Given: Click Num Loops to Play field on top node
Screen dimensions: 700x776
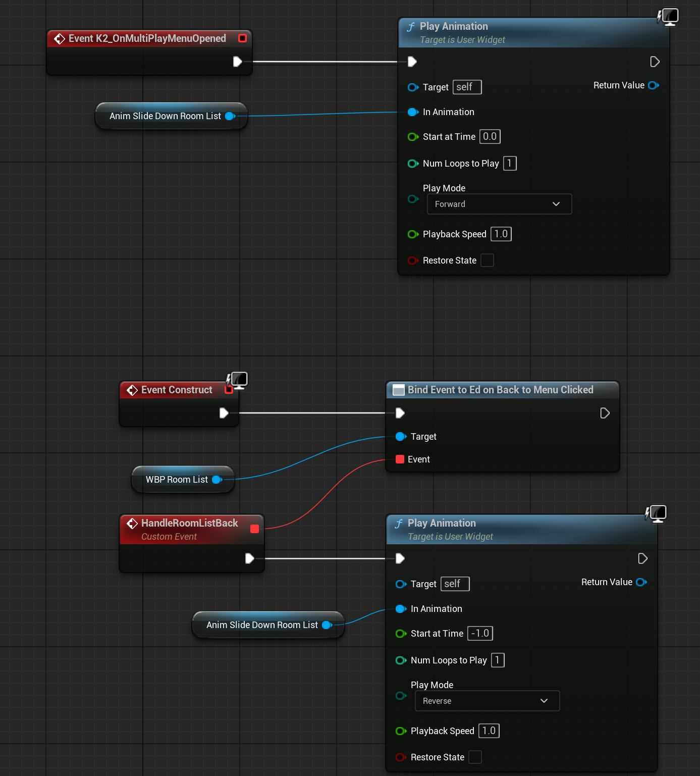Looking at the screenshot, I should tap(510, 163).
